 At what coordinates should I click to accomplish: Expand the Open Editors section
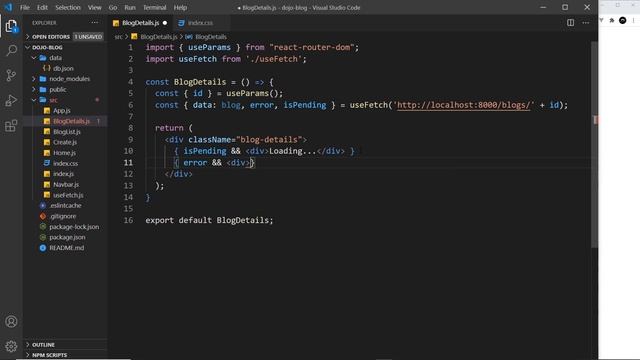(51, 37)
